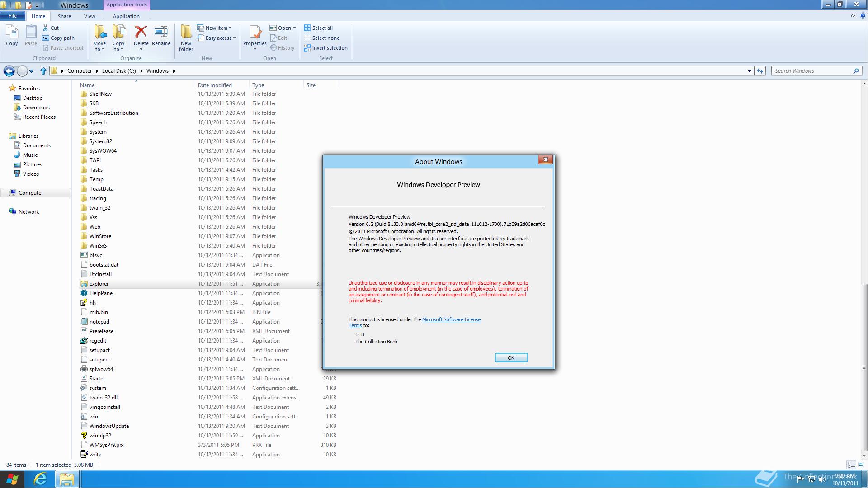Close the About Windows dialog
The image size is (868, 488).
[546, 160]
